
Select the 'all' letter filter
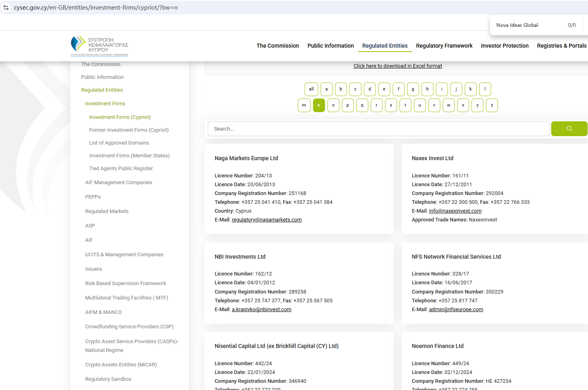(311, 89)
